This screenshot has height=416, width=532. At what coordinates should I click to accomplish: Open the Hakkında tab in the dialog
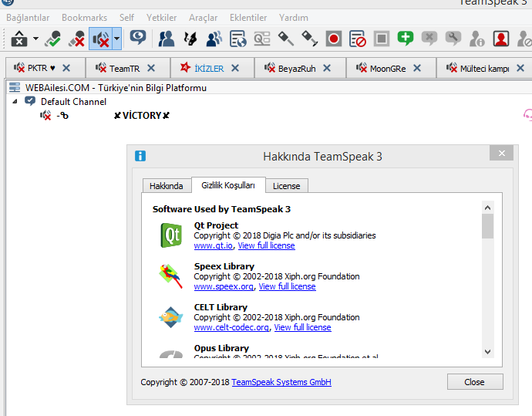point(167,186)
